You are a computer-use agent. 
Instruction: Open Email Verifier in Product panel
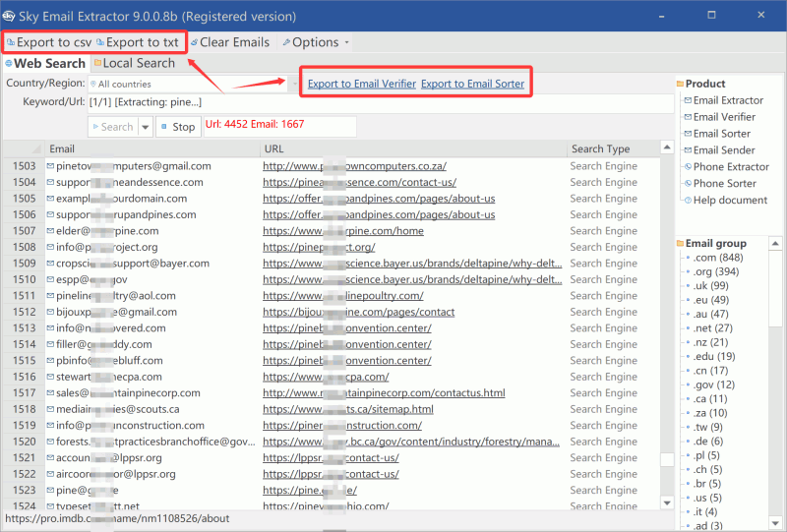tap(720, 117)
